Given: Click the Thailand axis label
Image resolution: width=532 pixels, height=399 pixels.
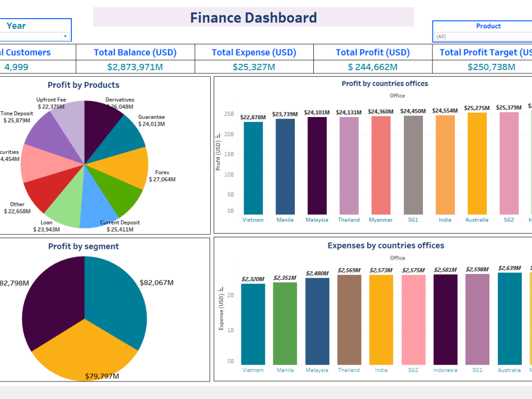Looking at the screenshot, I should click(x=348, y=220).
